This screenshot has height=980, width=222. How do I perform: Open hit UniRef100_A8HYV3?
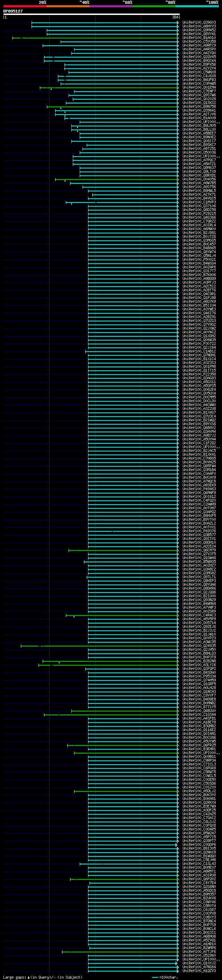tap(199, 26)
